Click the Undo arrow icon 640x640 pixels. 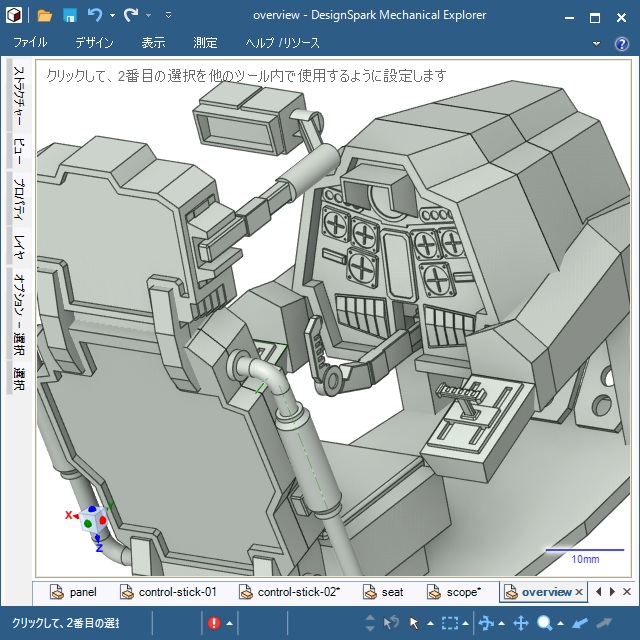click(95, 16)
